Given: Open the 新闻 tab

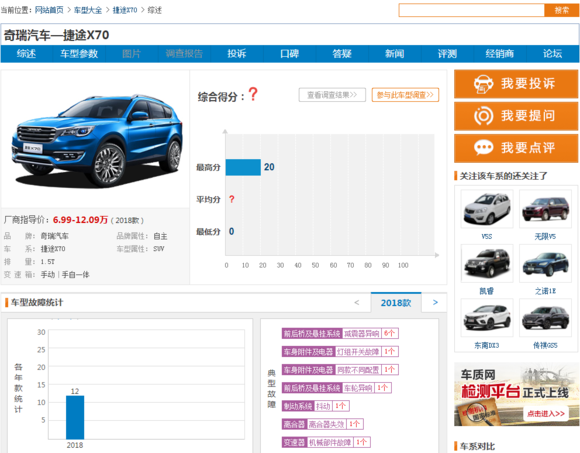Looking at the screenshot, I should point(394,54).
